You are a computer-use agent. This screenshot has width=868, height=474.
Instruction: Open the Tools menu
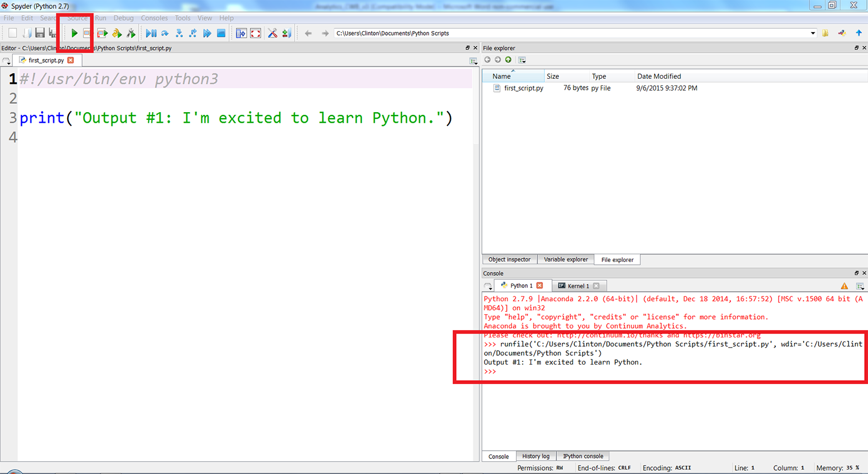coord(182,18)
